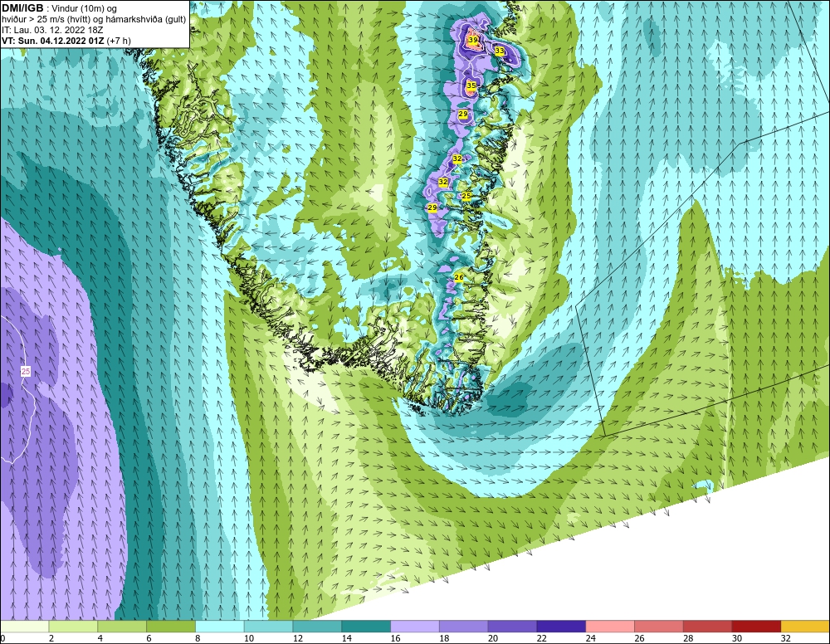Image resolution: width=830 pixels, height=644 pixels.
Task: Click the yellow 25 gust label on Greenland
Action: (466, 196)
